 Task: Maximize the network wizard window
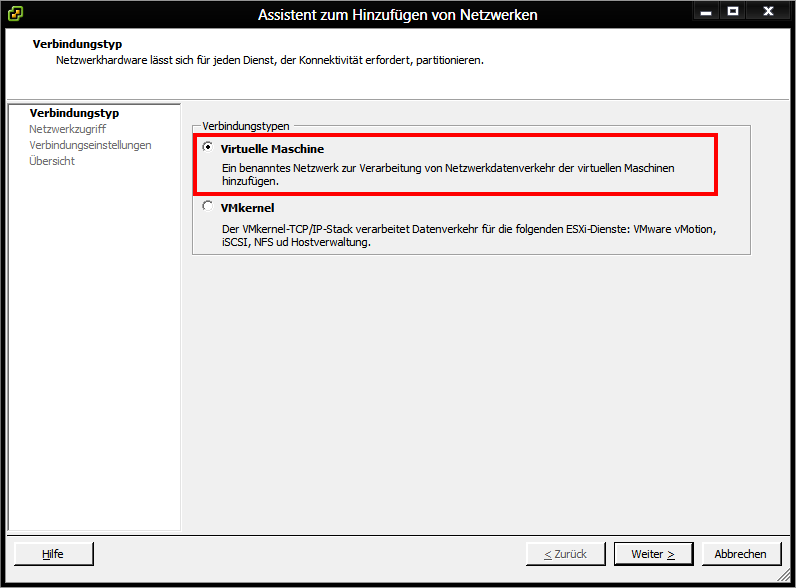click(x=733, y=11)
